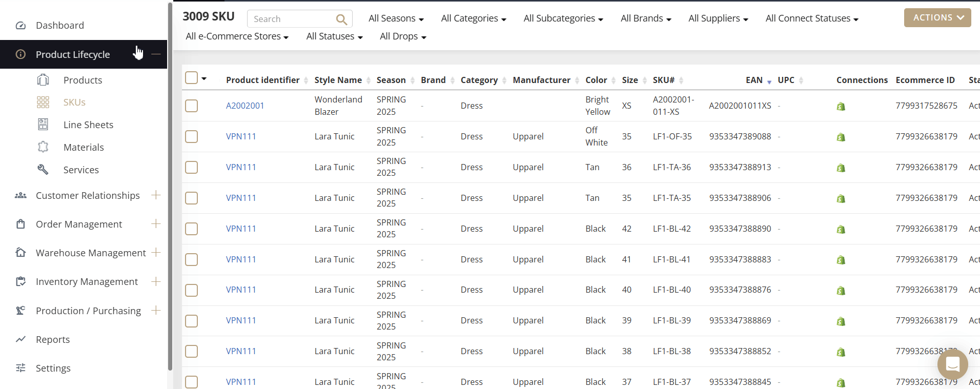Screen dimensions: 980x389
Task: Click the search magnifier icon
Action: point(341,19)
